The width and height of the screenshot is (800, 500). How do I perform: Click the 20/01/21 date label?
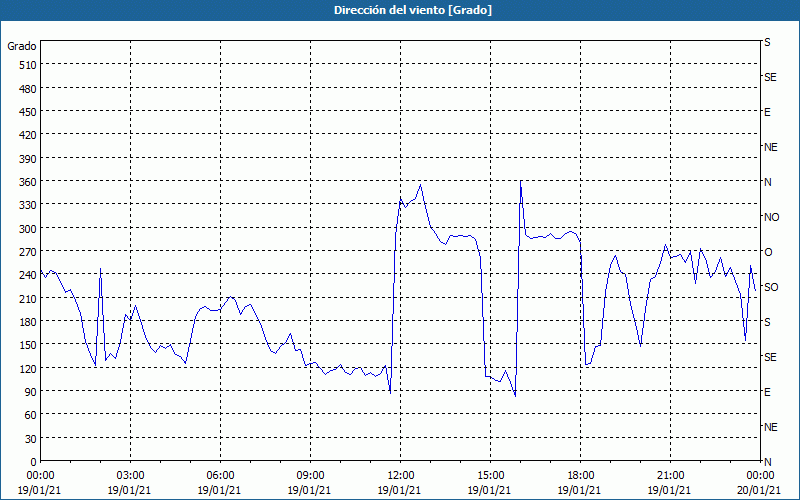759,490
